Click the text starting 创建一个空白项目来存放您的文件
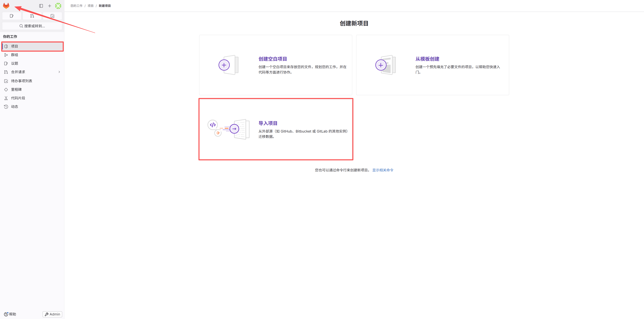Screen dimensions: 644x319 (303, 70)
